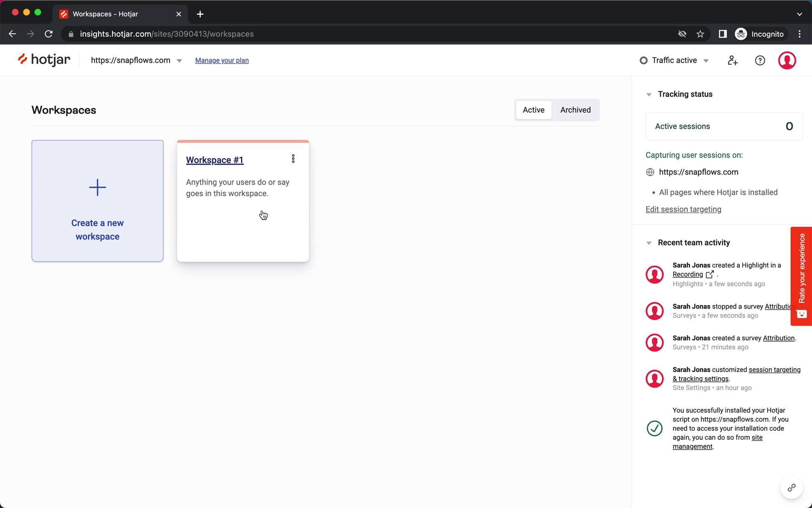Collapse the Tracking status section

coord(649,94)
